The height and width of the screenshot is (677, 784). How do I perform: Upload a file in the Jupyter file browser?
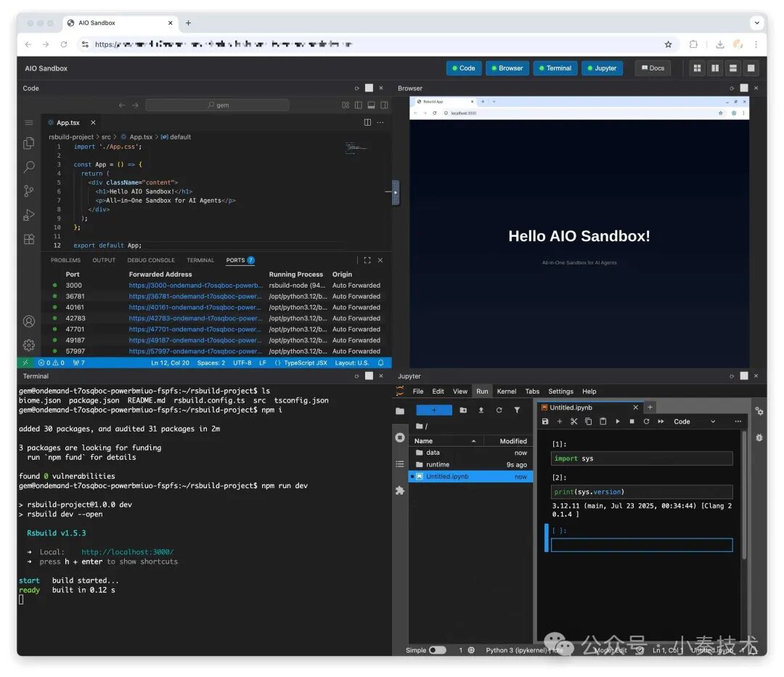pyautogui.click(x=481, y=410)
